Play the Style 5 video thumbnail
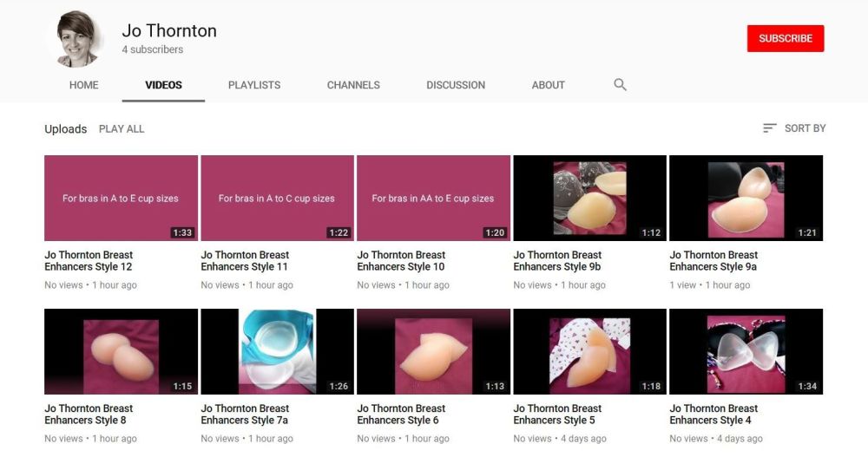868x457 pixels. [x=589, y=351]
